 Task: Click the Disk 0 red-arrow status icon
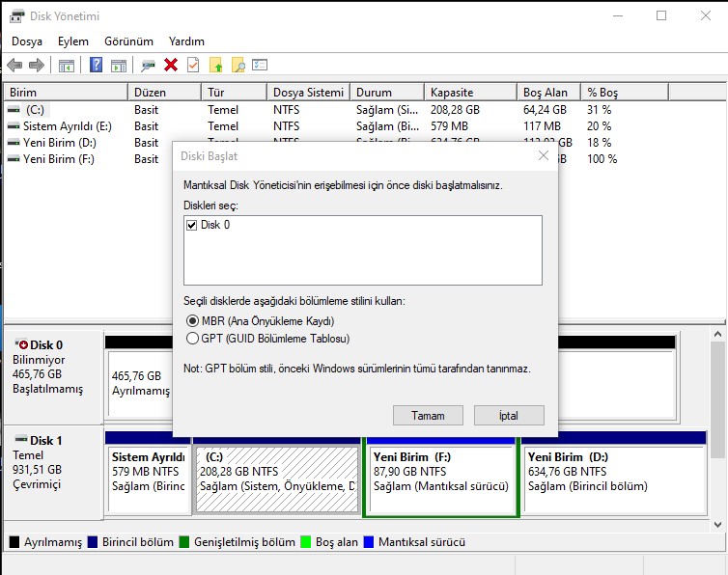click(21, 344)
